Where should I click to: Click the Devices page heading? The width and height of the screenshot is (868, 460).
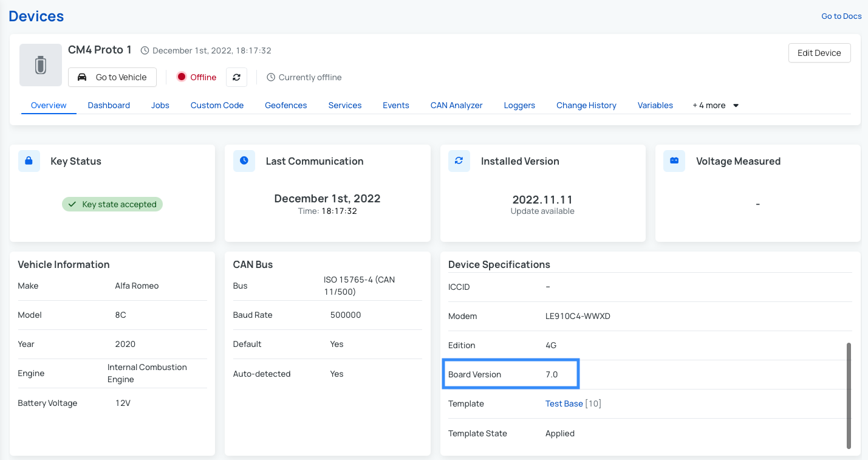[x=36, y=16]
